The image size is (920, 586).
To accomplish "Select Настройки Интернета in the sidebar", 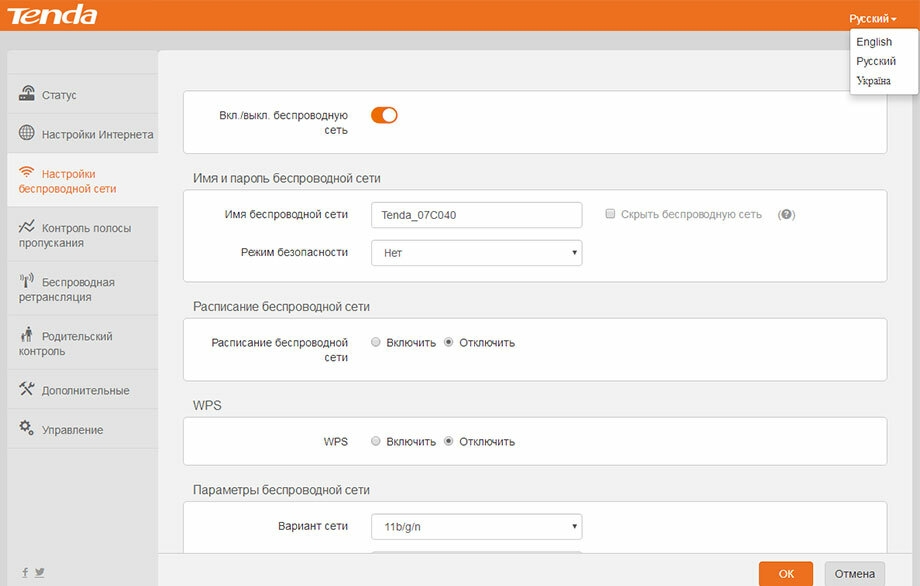I will click(27, 131).
